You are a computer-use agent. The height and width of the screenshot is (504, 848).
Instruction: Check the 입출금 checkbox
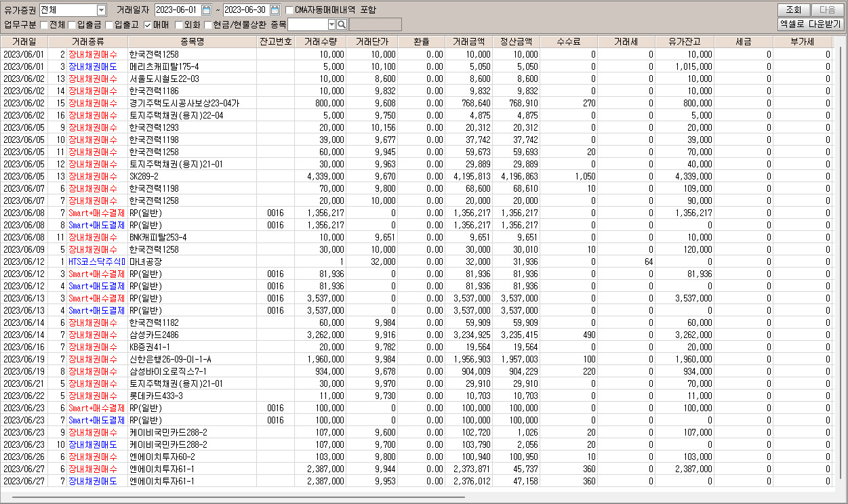72,25
